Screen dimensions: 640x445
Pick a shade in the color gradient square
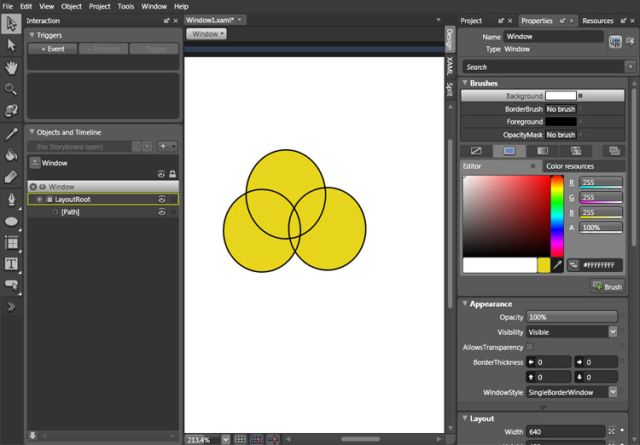[507, 216]
